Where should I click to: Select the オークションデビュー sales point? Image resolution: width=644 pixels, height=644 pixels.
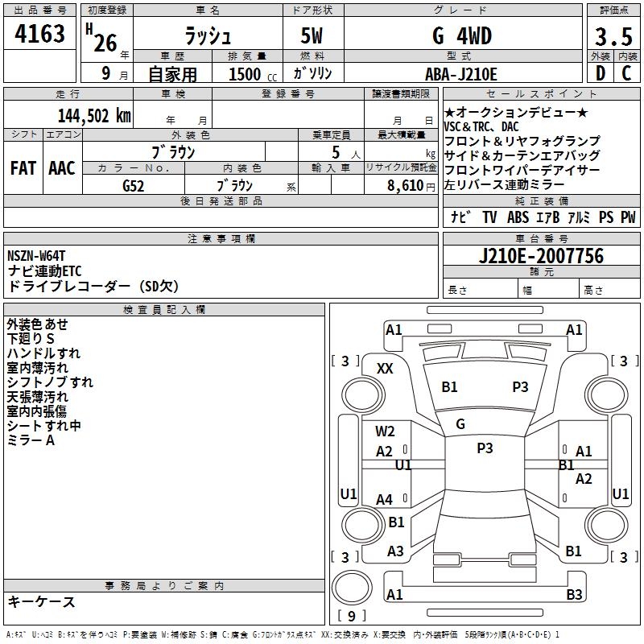point(516,112)
